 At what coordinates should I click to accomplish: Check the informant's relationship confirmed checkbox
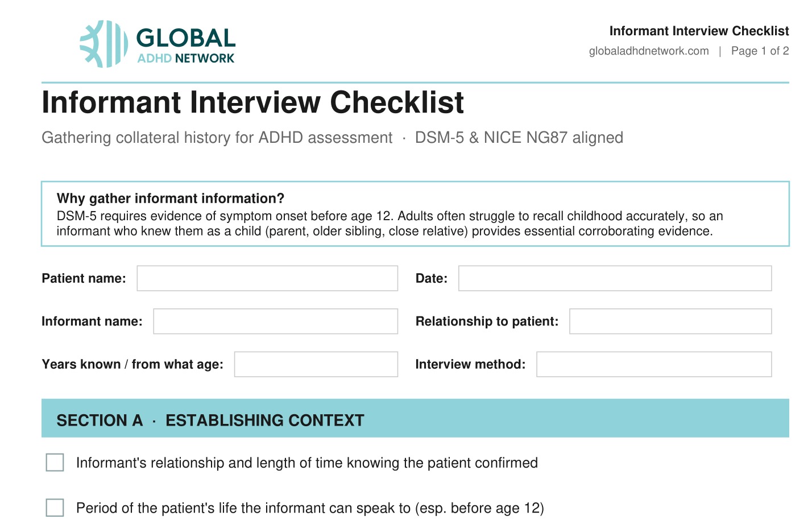tap(55, 463)
